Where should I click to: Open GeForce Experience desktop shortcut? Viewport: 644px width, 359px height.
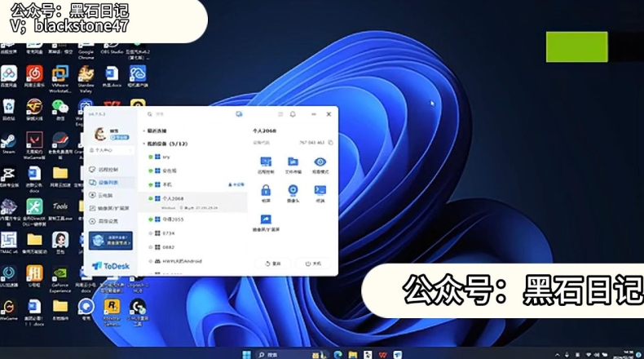click(x=60, y=279)
